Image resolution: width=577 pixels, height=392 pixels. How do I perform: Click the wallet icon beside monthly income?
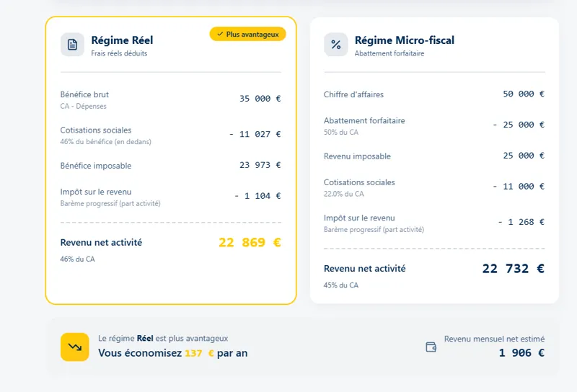click(x=431, y=347)
